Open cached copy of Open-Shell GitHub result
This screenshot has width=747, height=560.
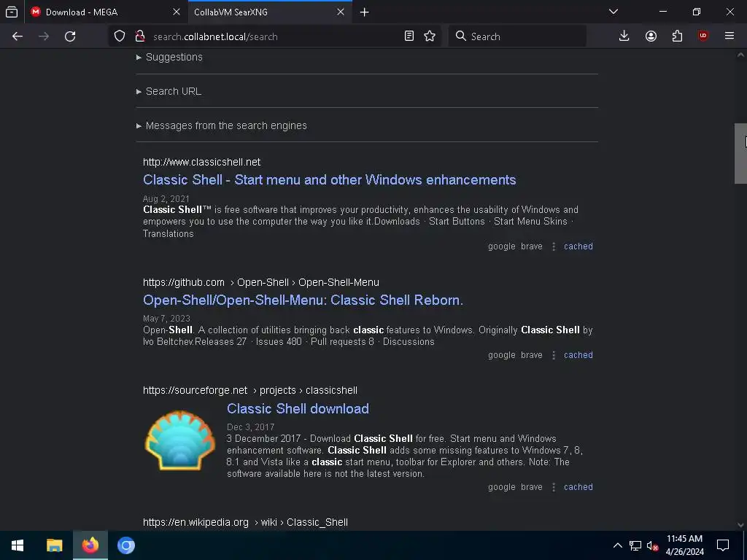click(x=578, y=355)
